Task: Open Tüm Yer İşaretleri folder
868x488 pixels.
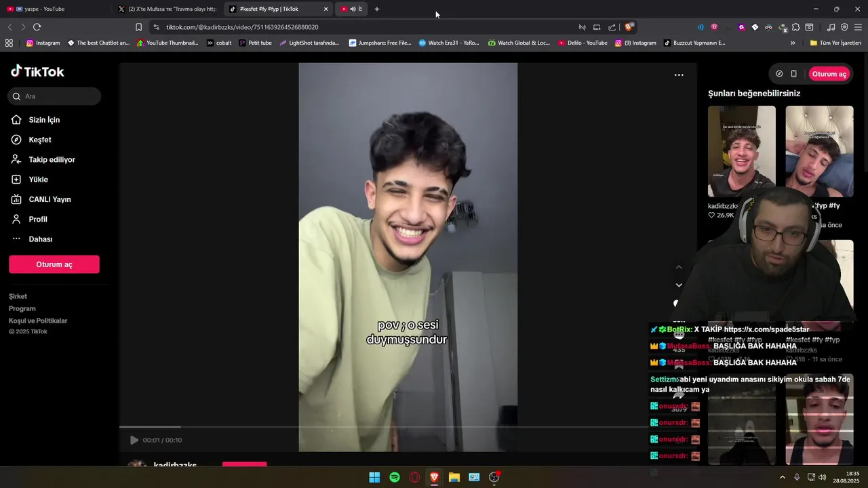Action: tap(835, 43)
